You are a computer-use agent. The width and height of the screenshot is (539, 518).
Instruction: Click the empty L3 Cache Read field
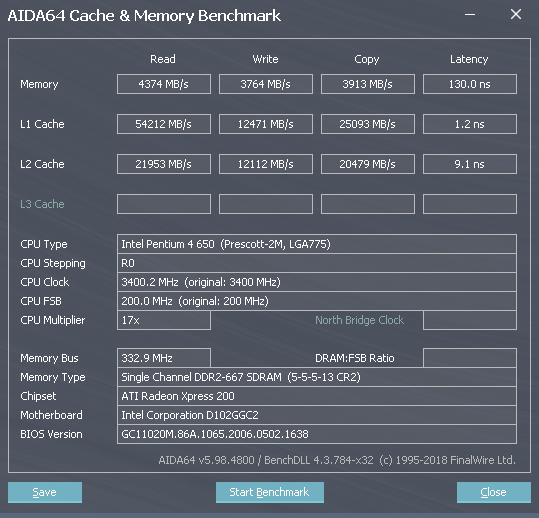(164, 204)
